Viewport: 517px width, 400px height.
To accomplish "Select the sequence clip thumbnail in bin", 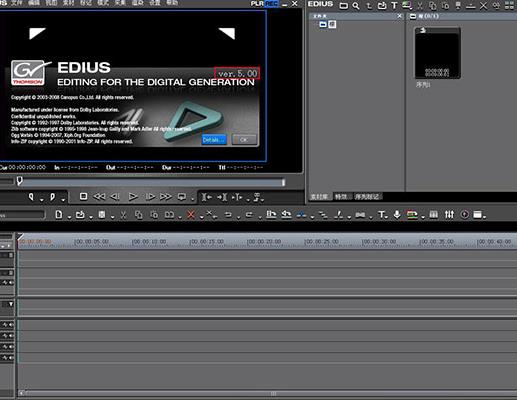I will (437, 53).
